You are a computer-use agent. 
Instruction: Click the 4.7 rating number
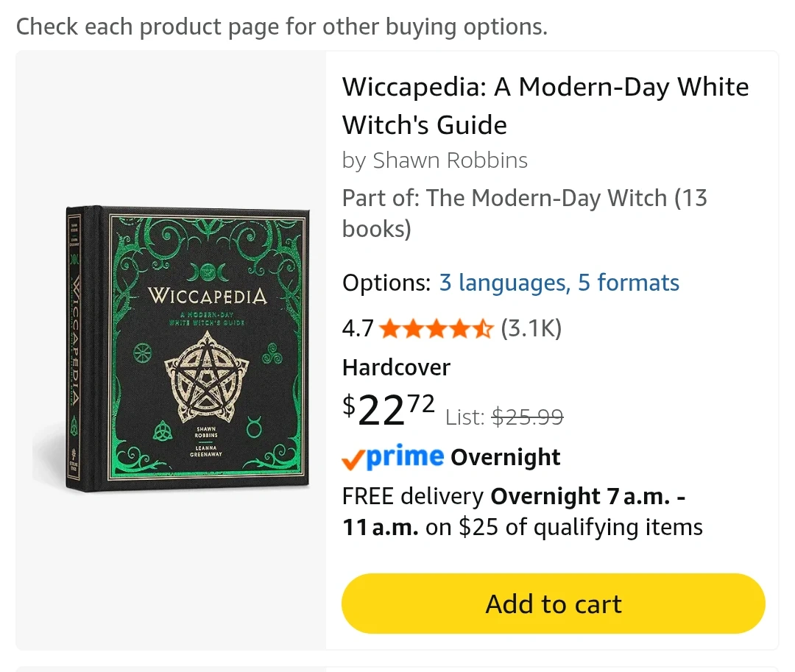(x=358, y=328)
